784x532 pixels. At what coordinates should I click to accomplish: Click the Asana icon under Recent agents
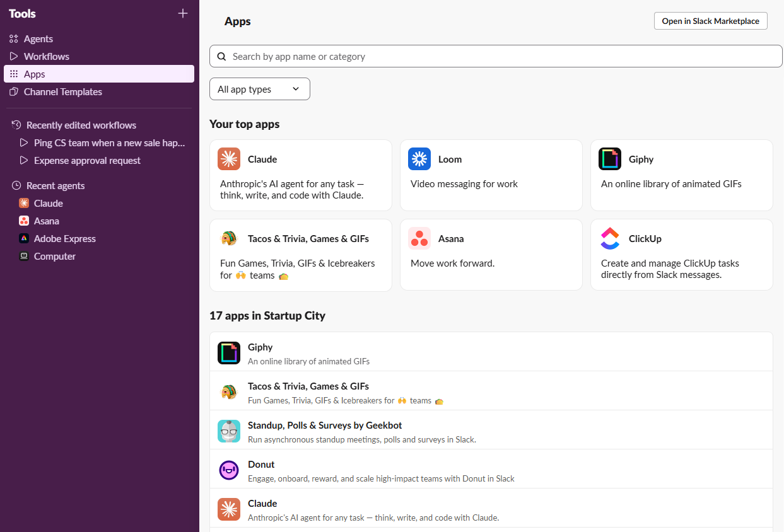tap(24, 221)
